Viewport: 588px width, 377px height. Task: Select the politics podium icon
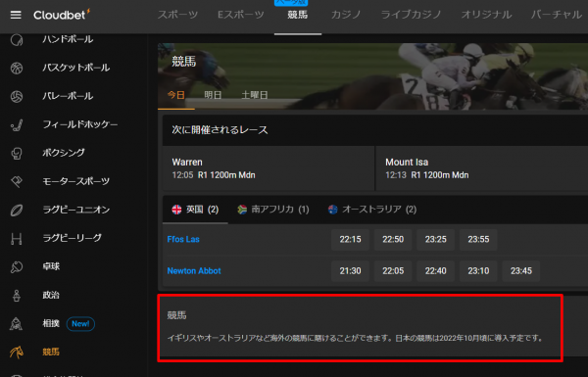pyautogui.click(x=17, y=296)
